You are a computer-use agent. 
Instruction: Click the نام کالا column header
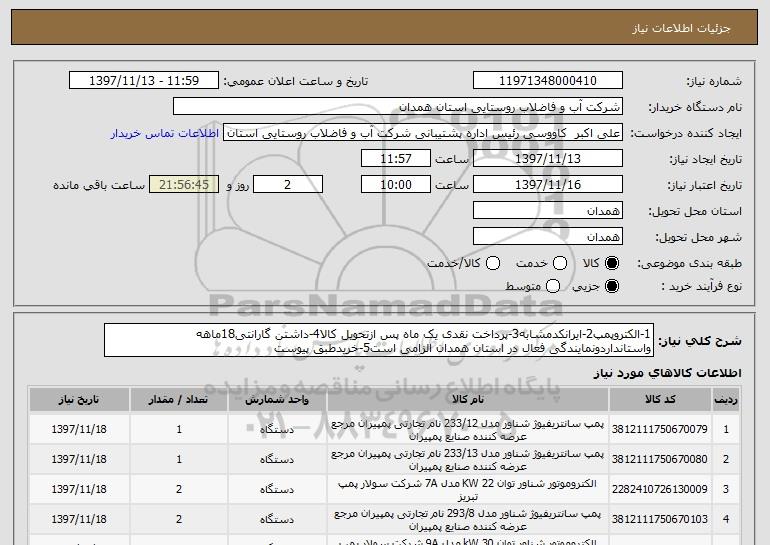[x=468, y=400]
